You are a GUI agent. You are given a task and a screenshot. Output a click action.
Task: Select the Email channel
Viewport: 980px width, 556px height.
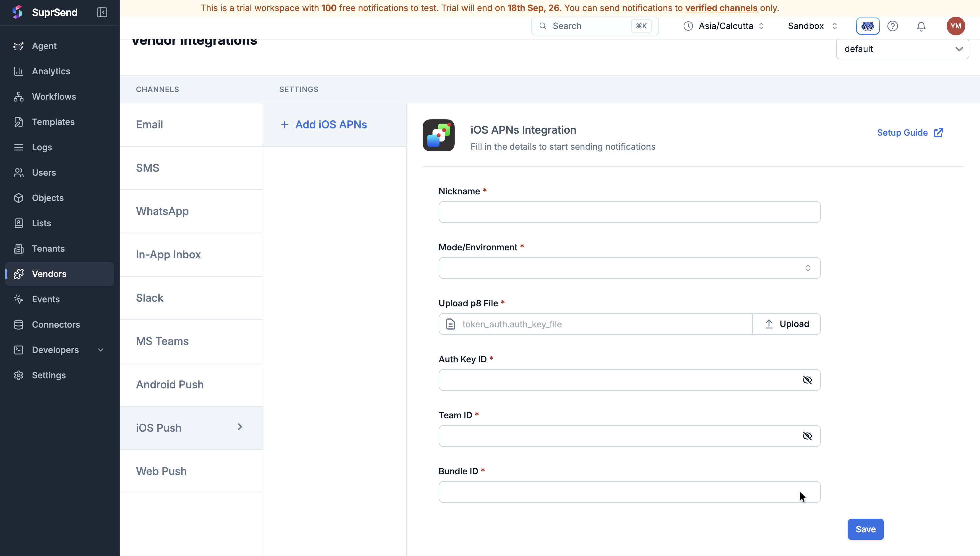click(191, 124)
